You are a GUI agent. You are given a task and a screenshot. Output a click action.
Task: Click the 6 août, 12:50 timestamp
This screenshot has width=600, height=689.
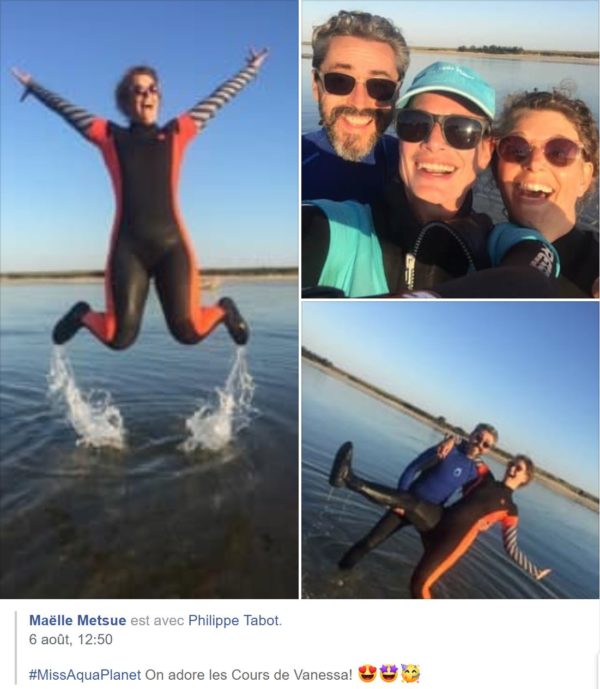pos(71,639)
